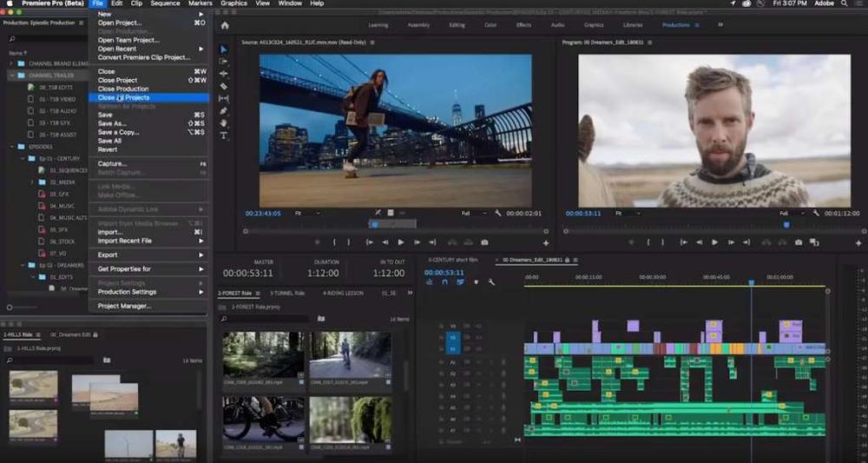Image resolution: width=868 pixels, height=463 pixels.
Task: Play the Source monitor clip
Action: pos(401,242)
